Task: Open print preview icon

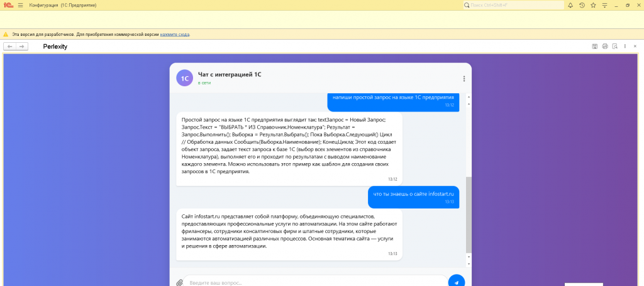Action: [x=615, y=47]
